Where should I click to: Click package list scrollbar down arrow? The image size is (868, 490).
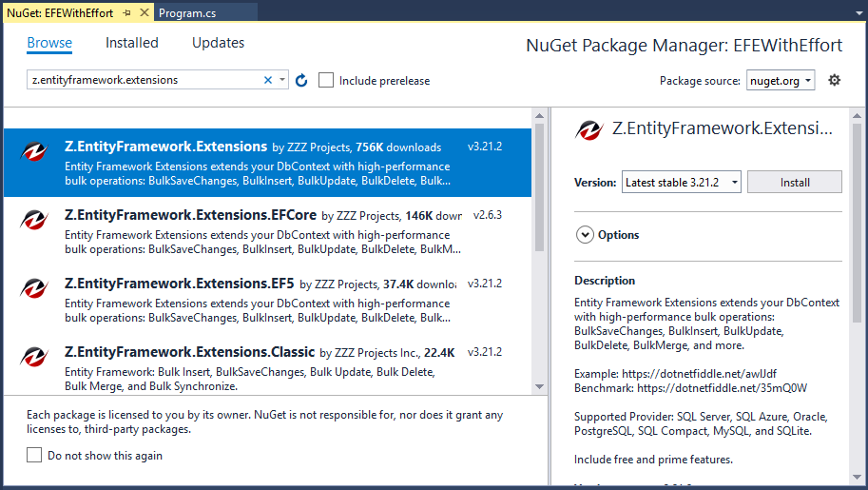click(539, 386)
